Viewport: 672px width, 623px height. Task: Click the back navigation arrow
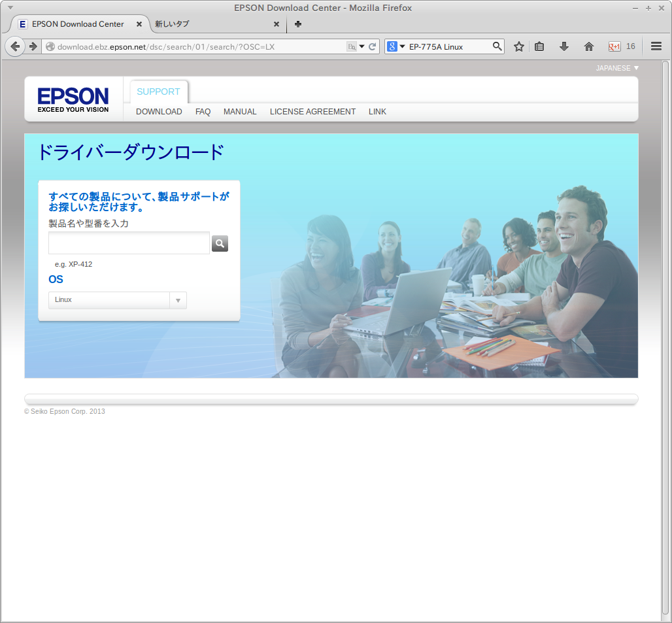point(14,46)
